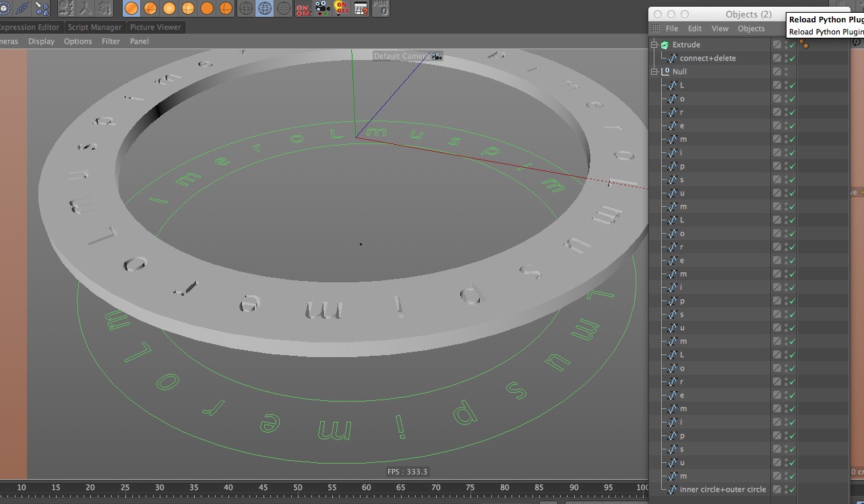The width and height of the screenshot is (864, 504).
Task: Click the grey three-axis icon in the toolbar
Action: [x=85, y=8]
